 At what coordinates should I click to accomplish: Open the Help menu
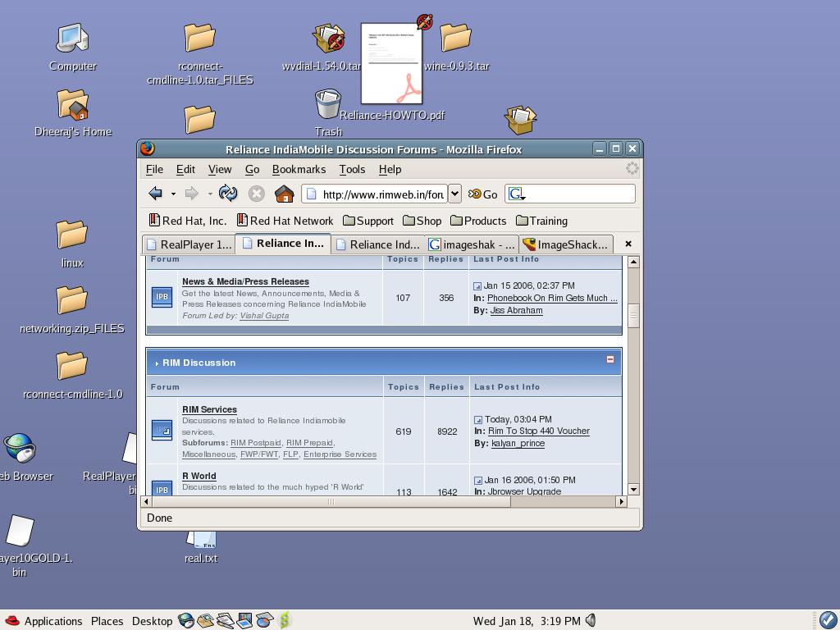[x=390, y=169]
